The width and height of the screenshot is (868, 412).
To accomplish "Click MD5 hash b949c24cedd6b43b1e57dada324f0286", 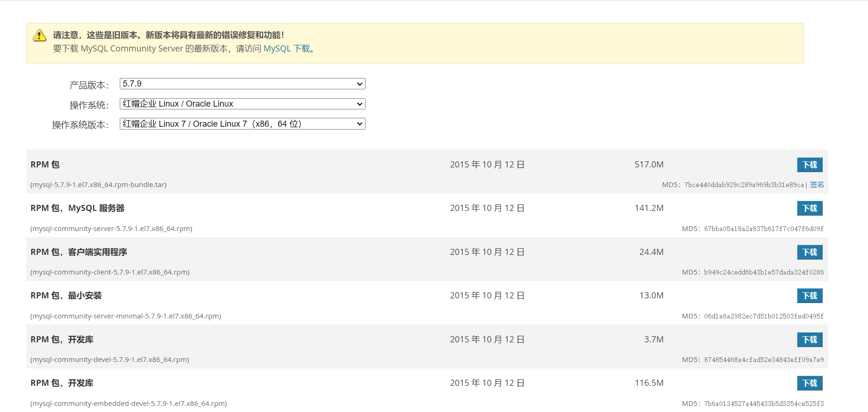I will [764, 272].
